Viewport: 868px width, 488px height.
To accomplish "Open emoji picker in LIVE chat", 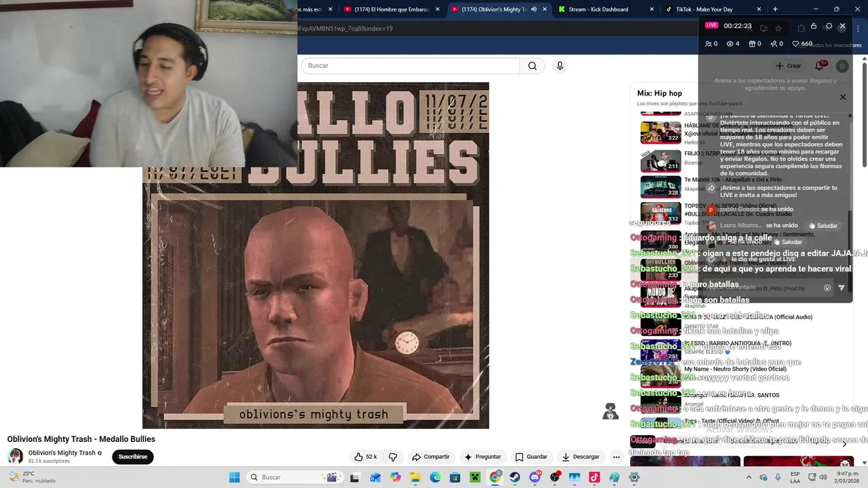I will coord(827,288).
